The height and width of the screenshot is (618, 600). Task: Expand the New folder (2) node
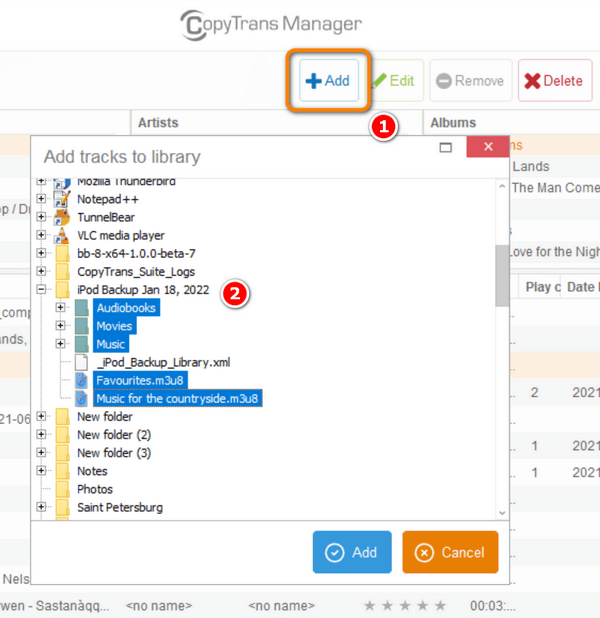coord(41,434)
